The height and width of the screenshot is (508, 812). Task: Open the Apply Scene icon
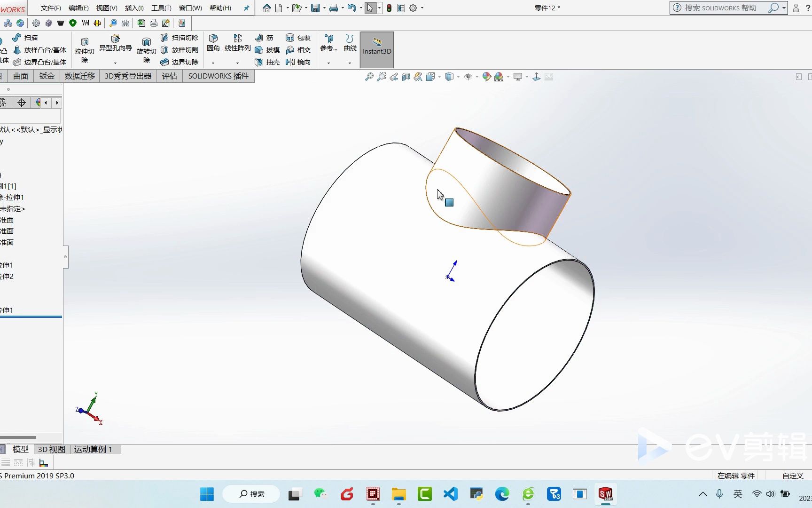pos(499,77)
